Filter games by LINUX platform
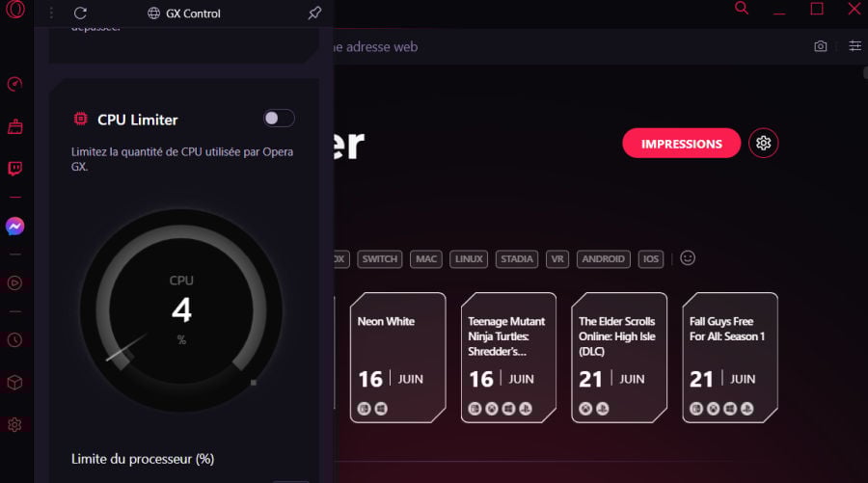The width and height of the screenshot is (868, 483). coord(469,259)
